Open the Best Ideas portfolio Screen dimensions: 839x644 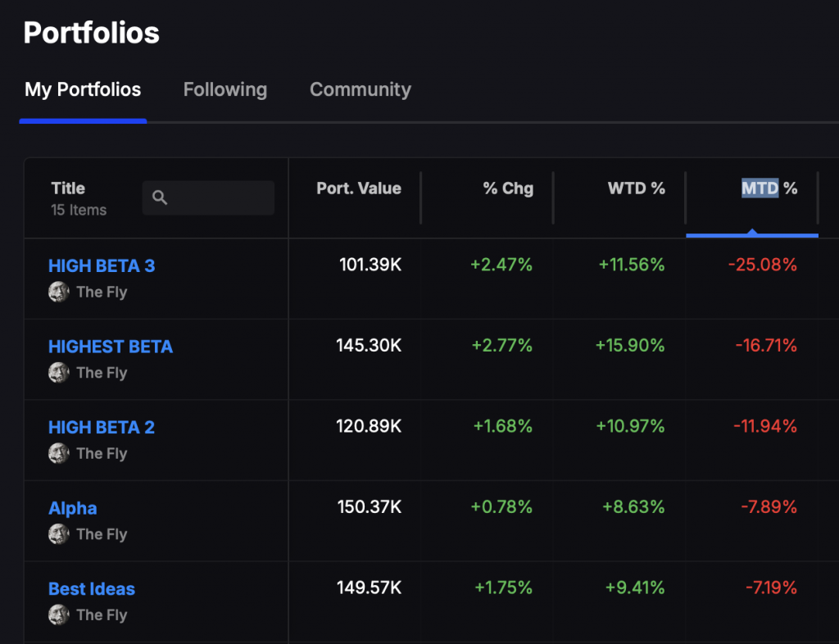(x=92, y=588)
